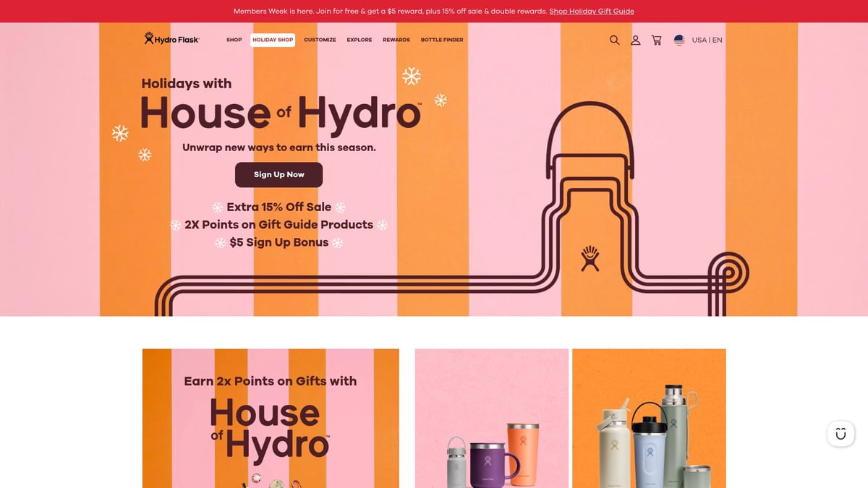Viewport: 868px width, 488px height.
Task: Open the orange bottles product image
Action: (x=649, y=418)
